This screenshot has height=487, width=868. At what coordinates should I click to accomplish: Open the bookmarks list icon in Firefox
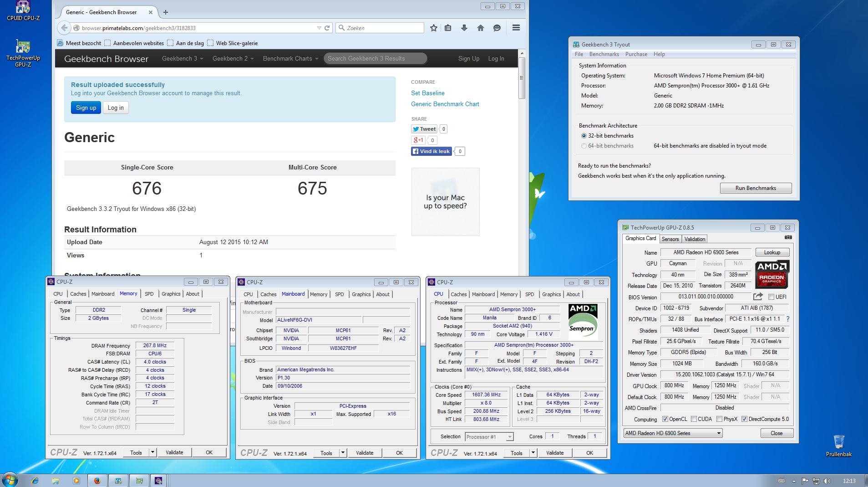448,28
